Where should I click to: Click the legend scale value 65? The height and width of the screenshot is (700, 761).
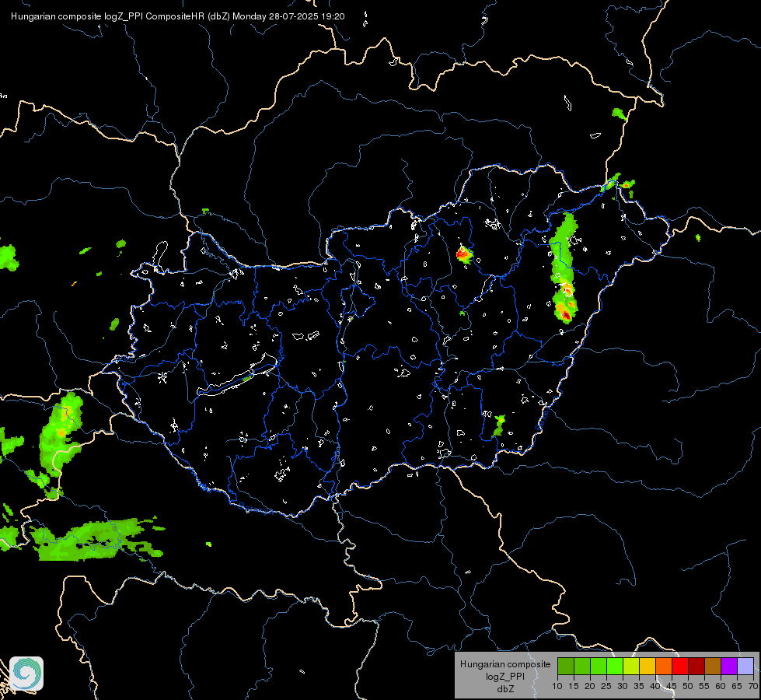[x=737, y=687]
